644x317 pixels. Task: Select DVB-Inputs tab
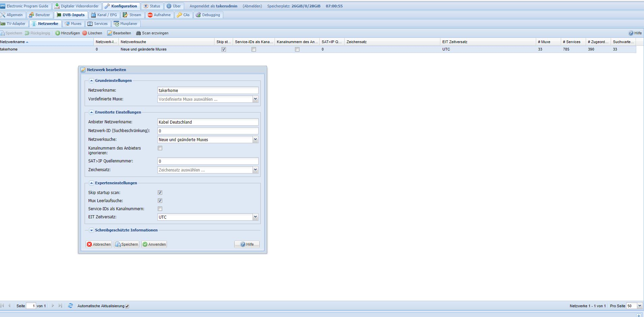point(70,15)
